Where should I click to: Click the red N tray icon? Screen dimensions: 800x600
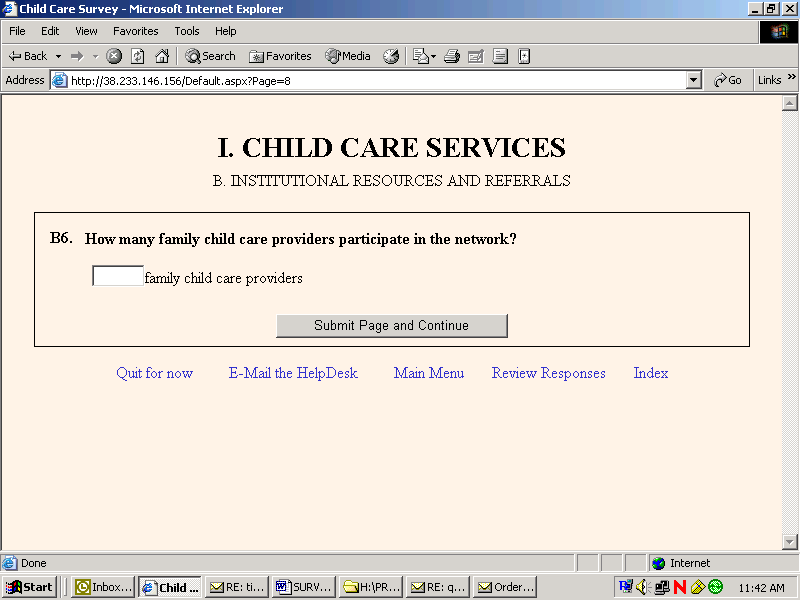680,587
